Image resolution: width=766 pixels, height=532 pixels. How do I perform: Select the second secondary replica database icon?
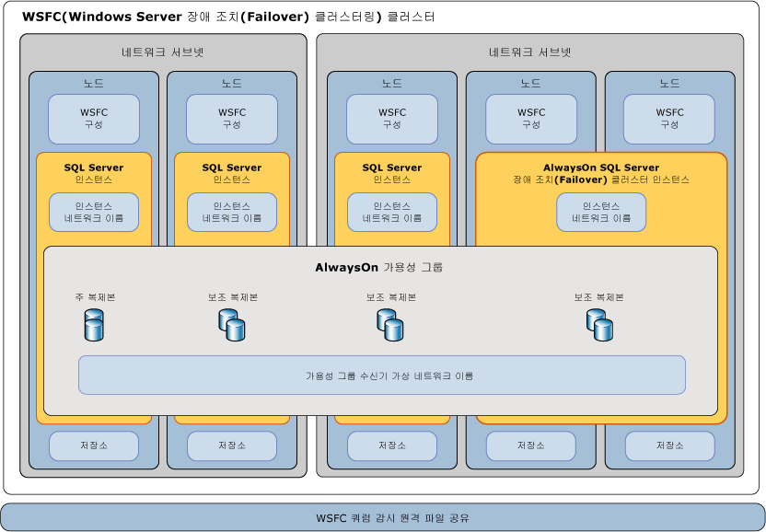click(389, 325)
